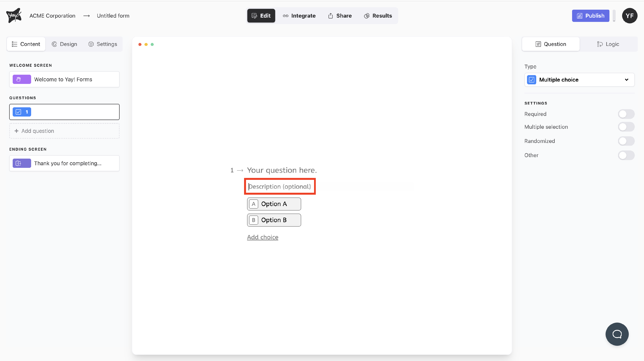Switch on the Other option toggle
The height and width of the screenshot is (361, 644).
coord(626,155)
